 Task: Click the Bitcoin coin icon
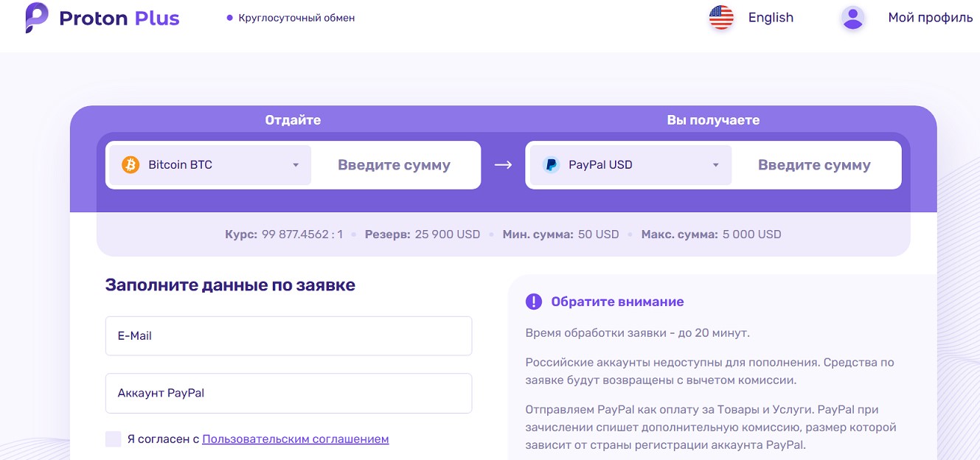(x=131, y=164)
